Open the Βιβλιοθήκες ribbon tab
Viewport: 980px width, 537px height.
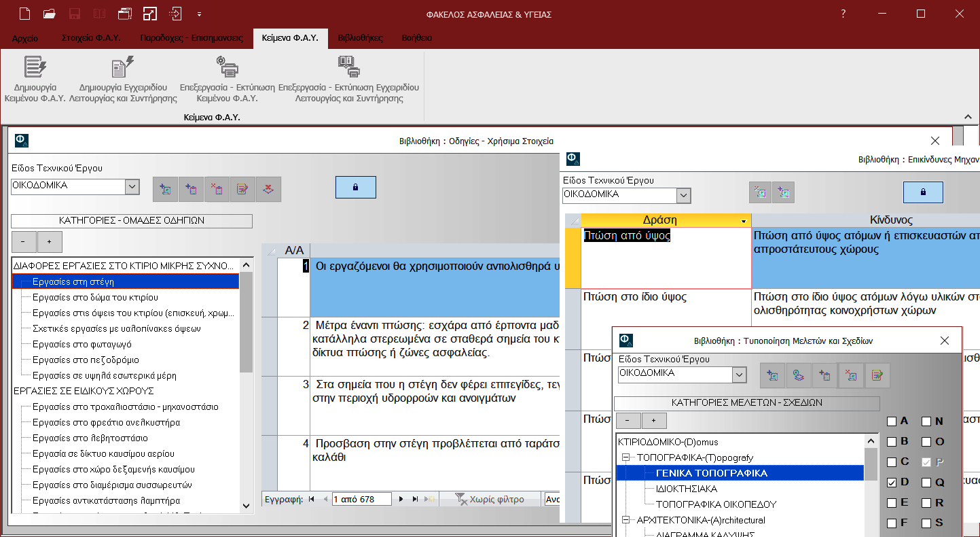[360, 38]
